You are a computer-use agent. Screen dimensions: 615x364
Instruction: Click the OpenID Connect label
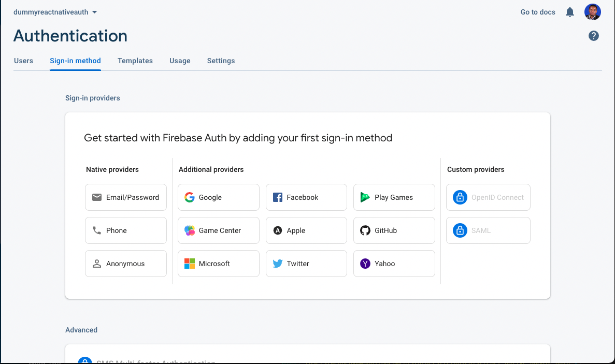497,197
